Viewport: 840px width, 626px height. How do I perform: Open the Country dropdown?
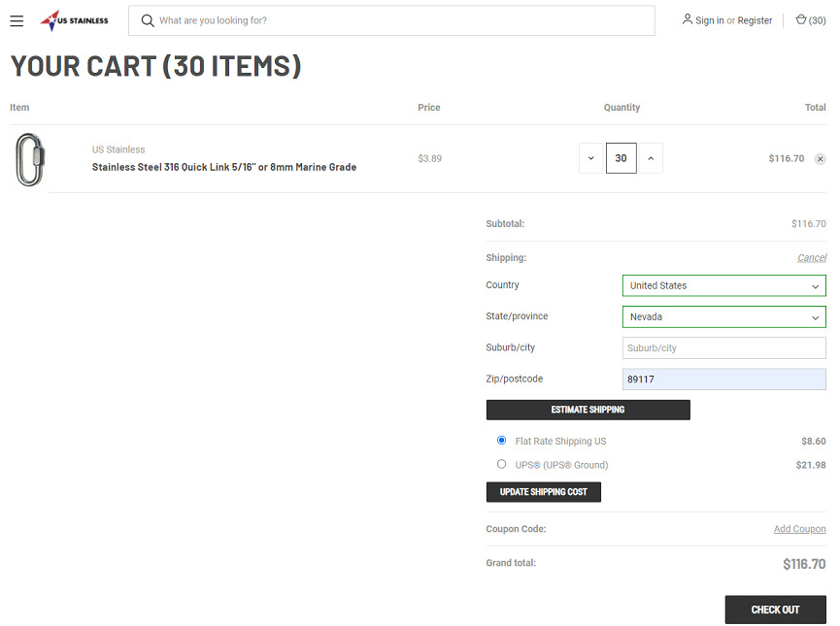tap(723, 285)
